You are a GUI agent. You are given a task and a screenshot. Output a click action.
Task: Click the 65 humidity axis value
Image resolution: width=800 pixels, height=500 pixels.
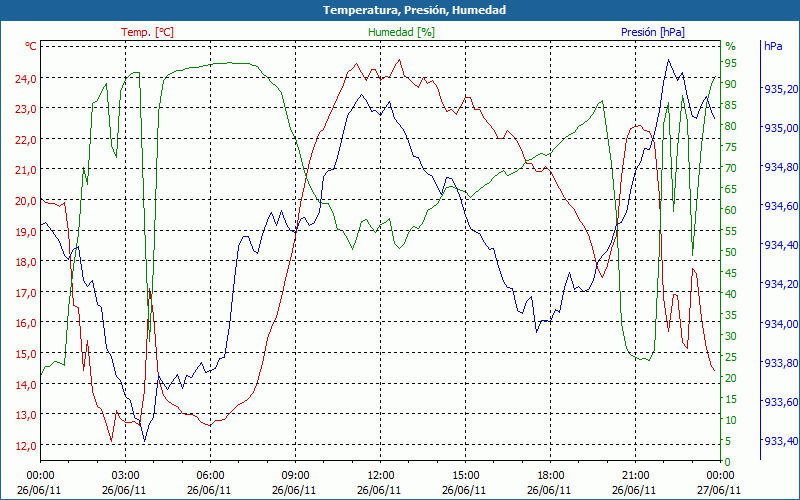point(731,189)
